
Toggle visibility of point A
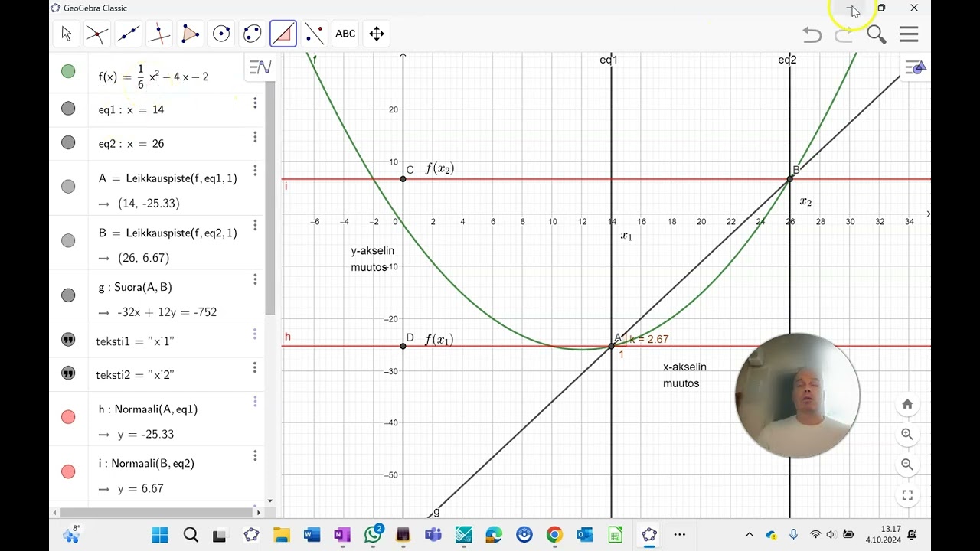pyautogui.click(x=68, y=186)
